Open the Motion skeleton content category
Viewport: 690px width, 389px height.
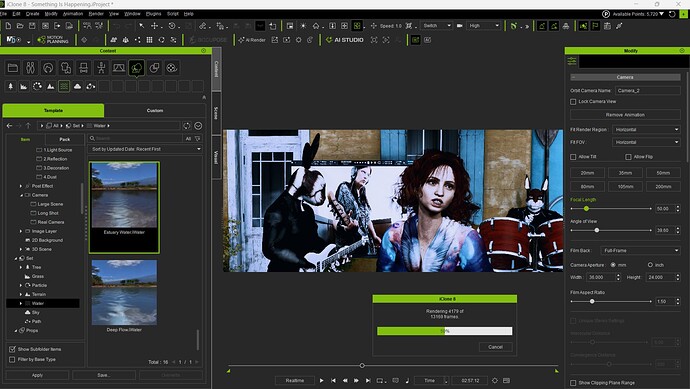pos(101,68)
